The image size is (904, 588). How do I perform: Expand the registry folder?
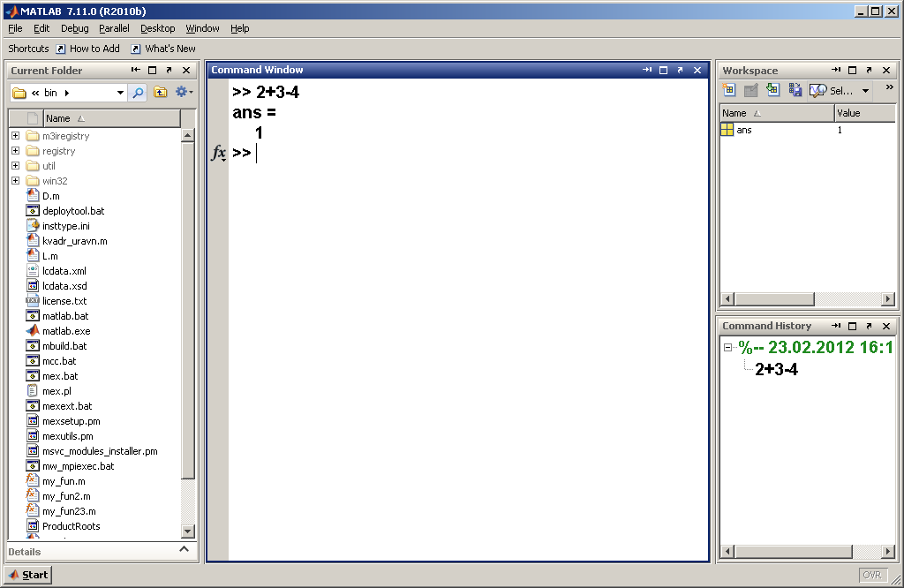click(16, 150)
